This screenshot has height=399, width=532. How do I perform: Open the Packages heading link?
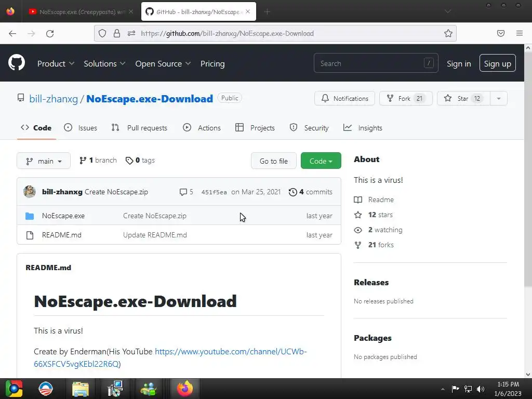coord(373,338)
